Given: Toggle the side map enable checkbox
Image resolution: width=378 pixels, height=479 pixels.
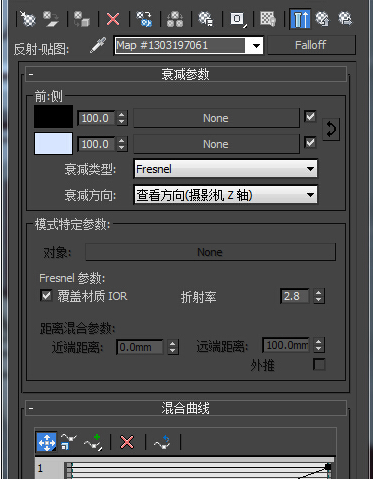Looking at the screenshot, I should (x=310, y=142).
